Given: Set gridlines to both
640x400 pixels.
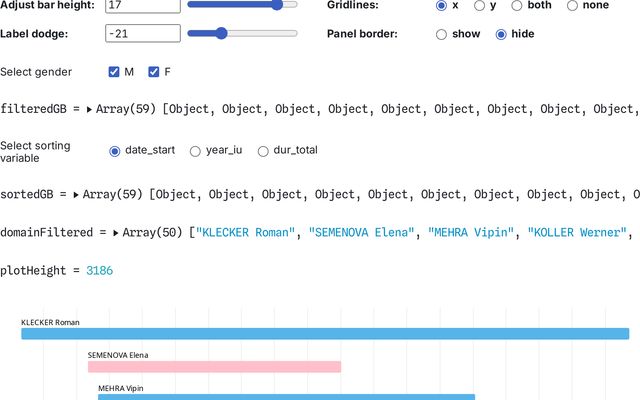Looking at the screenshot, I should coord(517,6).
